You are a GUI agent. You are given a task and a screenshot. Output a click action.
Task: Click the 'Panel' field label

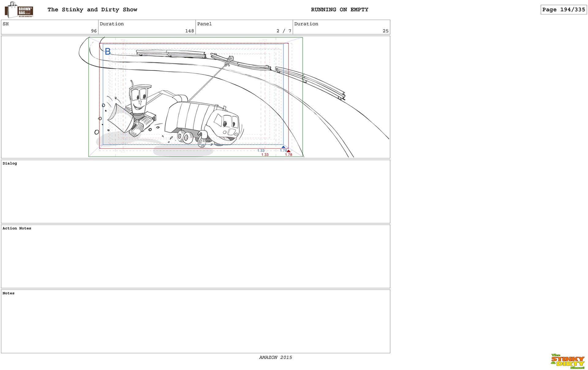coord(204,24)
